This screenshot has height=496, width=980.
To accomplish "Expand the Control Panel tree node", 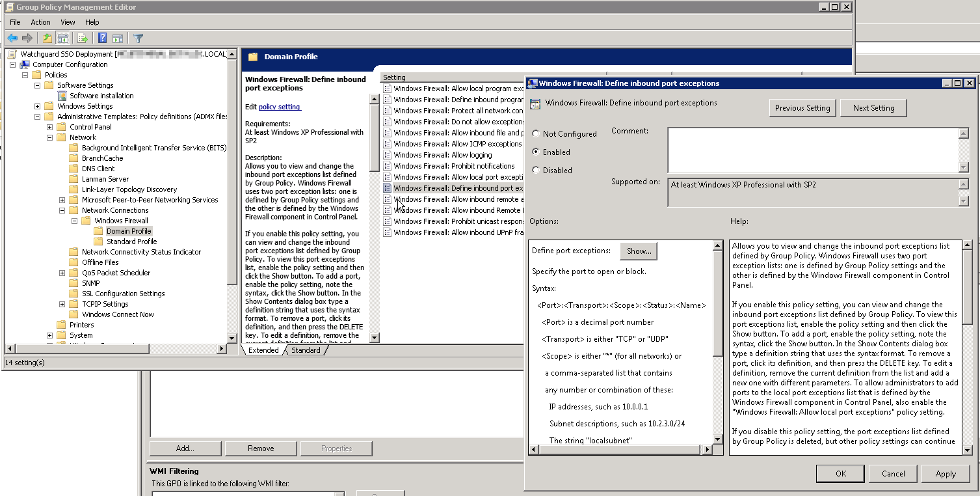I will pyautogui.click(x=49, y=127).
